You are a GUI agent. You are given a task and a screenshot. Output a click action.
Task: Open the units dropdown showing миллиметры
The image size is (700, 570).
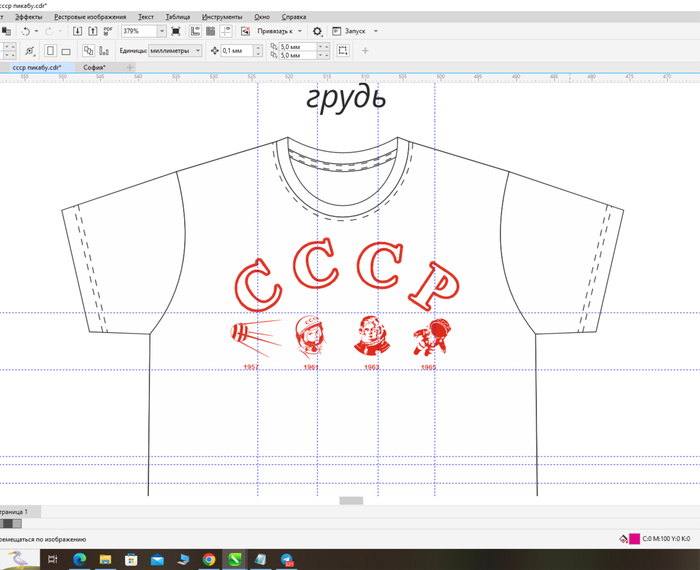click(x=175, y=51)
